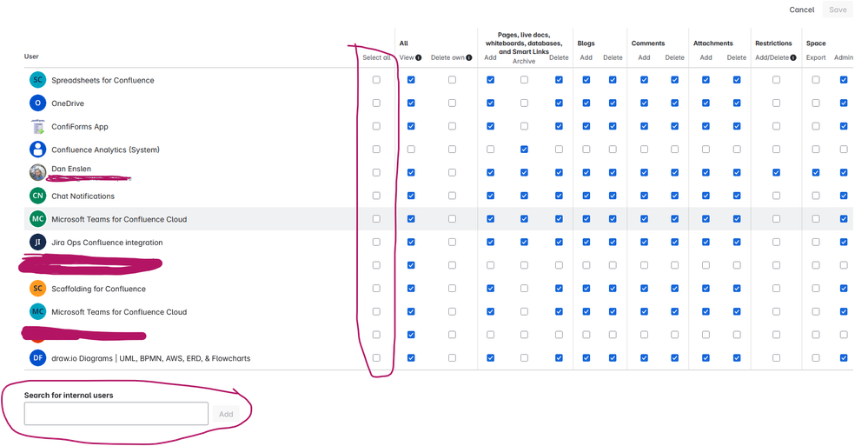Click the Confluence Analytics (System) avatar icon

[x=37, y=150]
